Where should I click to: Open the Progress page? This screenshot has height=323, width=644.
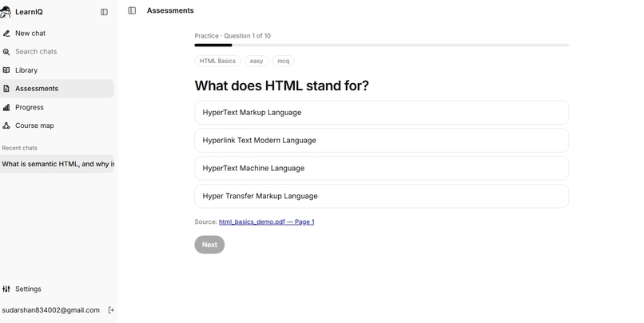coord(57,107)
